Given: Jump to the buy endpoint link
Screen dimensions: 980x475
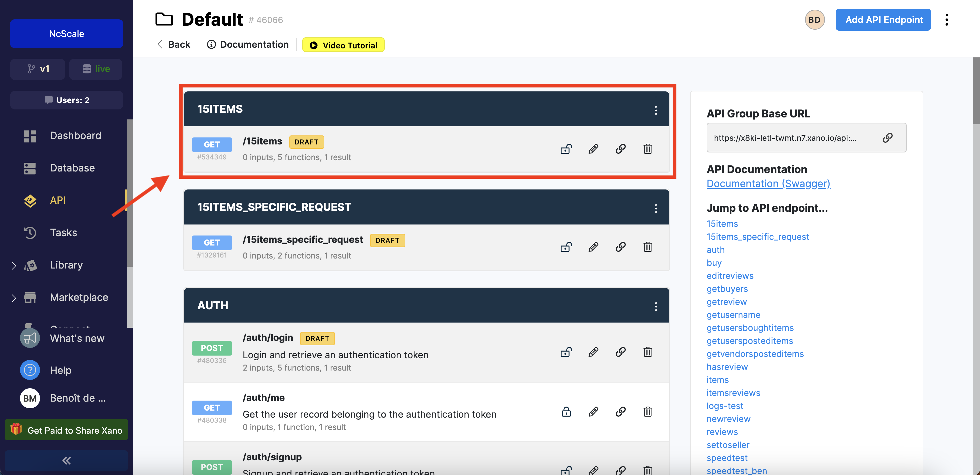Looking at the screenshot, I should pyautogui.click(x=714, y=263).
